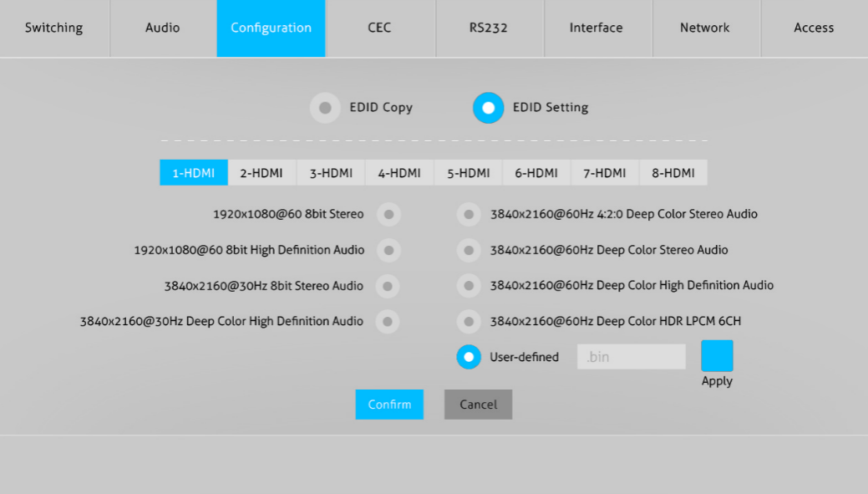The width and height of the screenshot is (868, 494).
Task: Select 3840x2160@30Hz Deep Color High Definition Audio
Action: [x=388, y=322]
